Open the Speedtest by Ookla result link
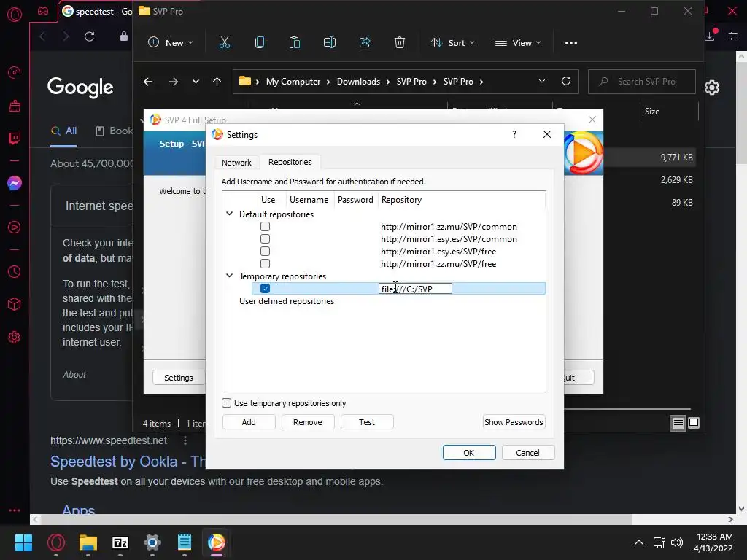This screenshot has height=560, width=747. tap(128, 462)
